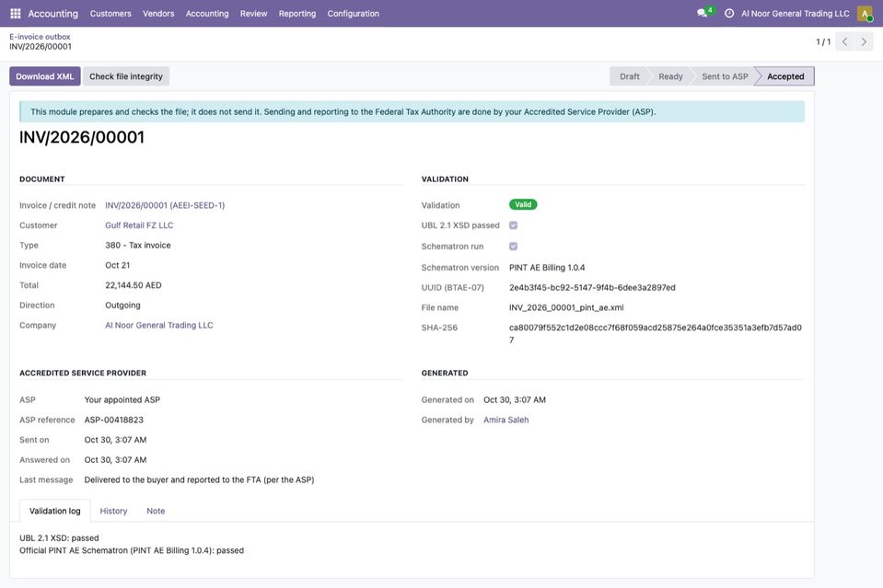The width and height of the screenshot is (883, 588).
Task: Select the Accepted status stage
Action: click(x=785, y=76)
